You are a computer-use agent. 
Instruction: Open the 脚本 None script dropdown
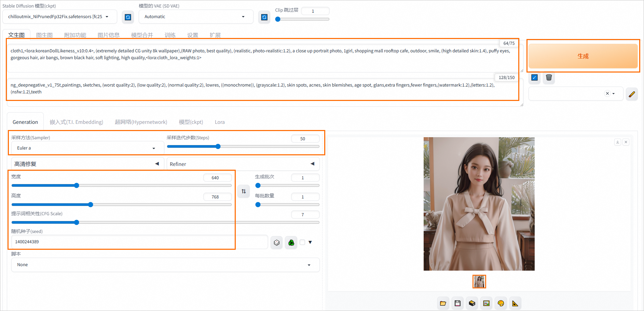click(x=165, y=265)
